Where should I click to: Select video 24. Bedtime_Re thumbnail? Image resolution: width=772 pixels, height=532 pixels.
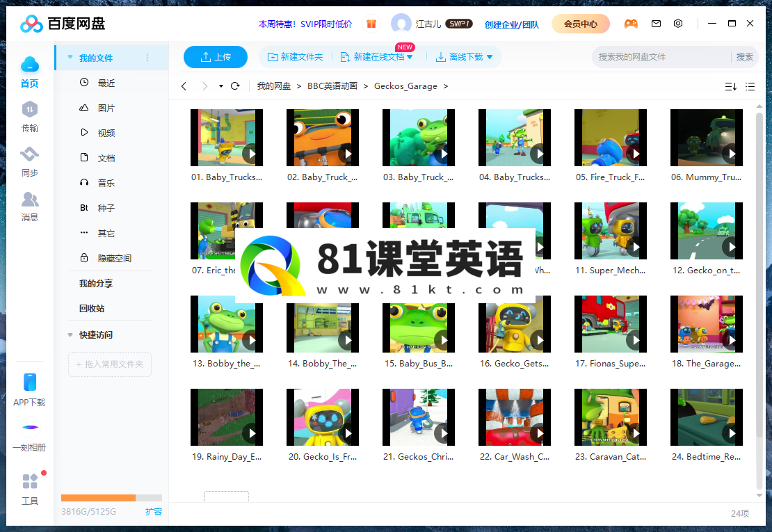point(707,417)
